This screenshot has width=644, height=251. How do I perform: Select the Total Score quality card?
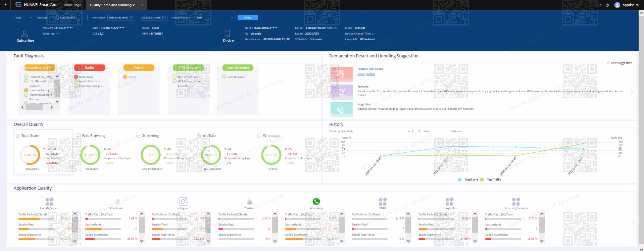pos(43,152)
